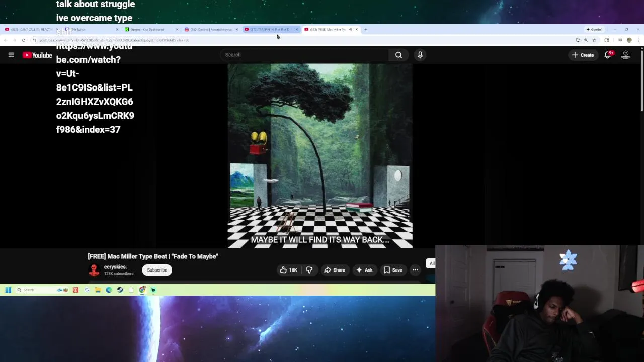Click the Windows taskbar search box
The image size is (644, 362).
click(42, 290)
